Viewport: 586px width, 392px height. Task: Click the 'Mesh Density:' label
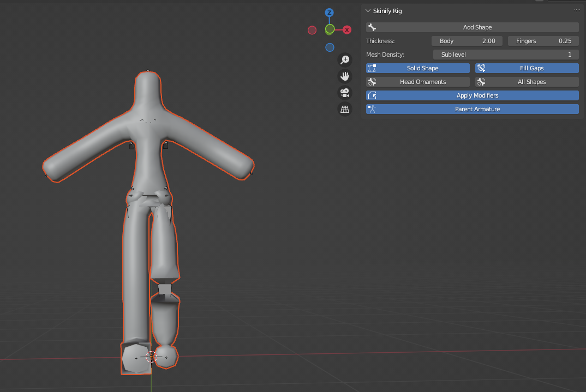[385, 55]
